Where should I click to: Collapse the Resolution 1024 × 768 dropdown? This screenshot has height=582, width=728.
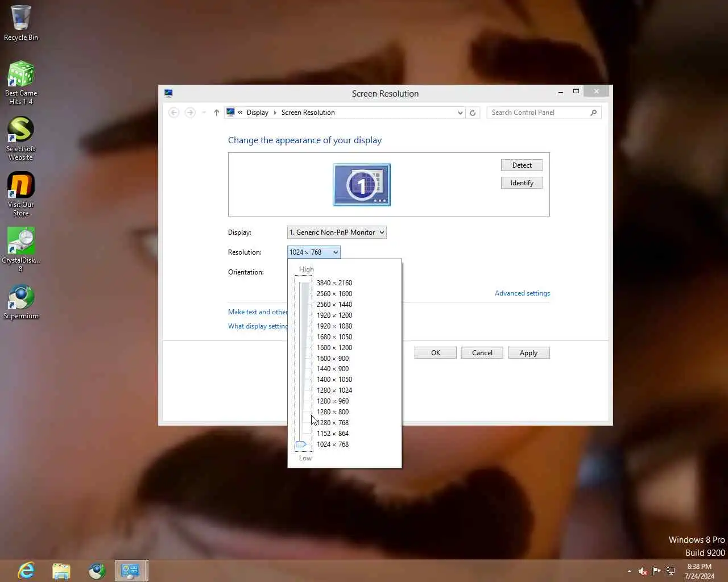[x=314, y=252]
